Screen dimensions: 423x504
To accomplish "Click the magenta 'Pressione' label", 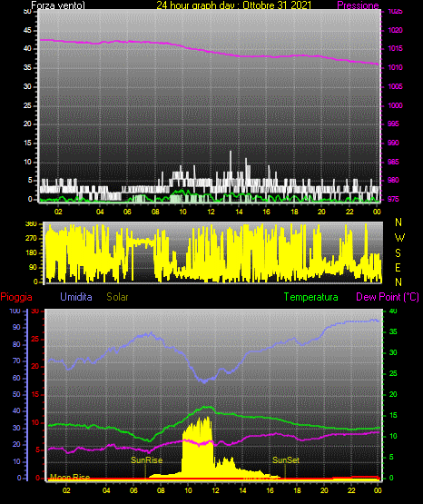I will click(358, 5).
